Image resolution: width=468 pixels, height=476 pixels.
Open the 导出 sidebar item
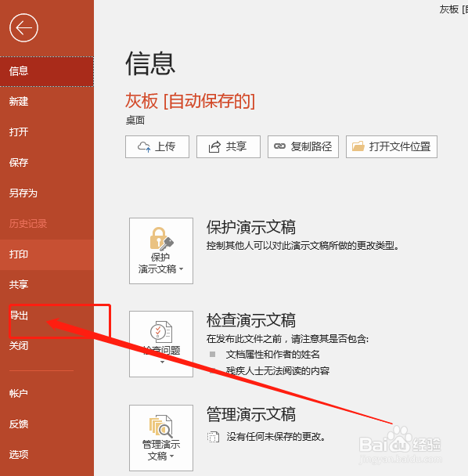47,316
